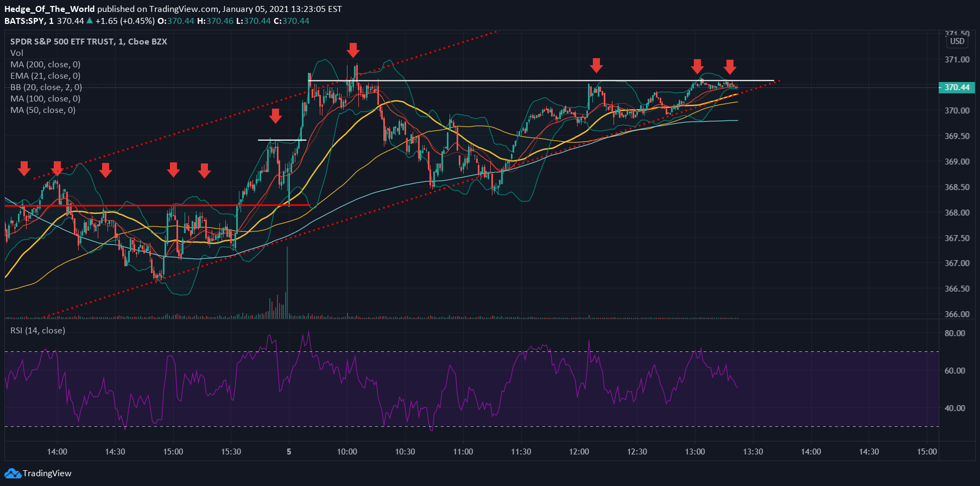Click the 367.50 price axis label
The width and height of the screenshot is (980, 486).
pos(957,238)
